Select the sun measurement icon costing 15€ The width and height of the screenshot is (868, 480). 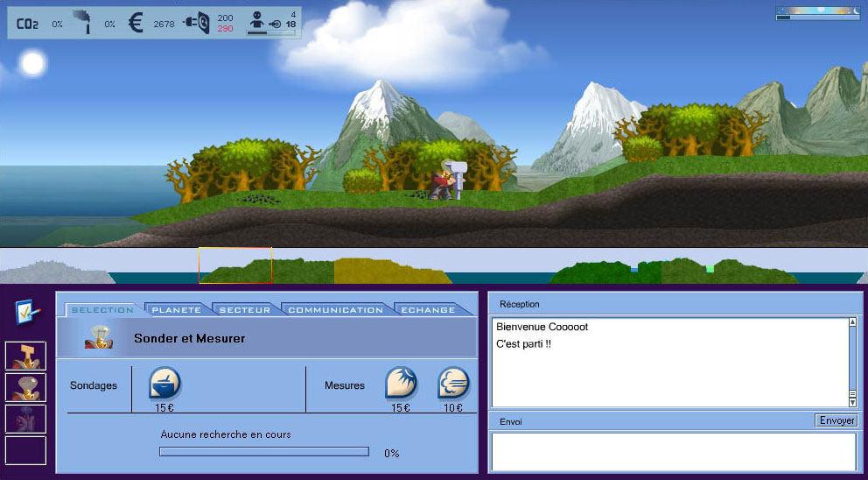(401, 384)
